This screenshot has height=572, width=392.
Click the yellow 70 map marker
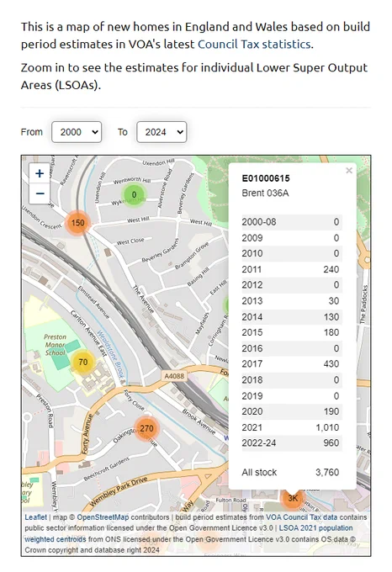(82, 363)
